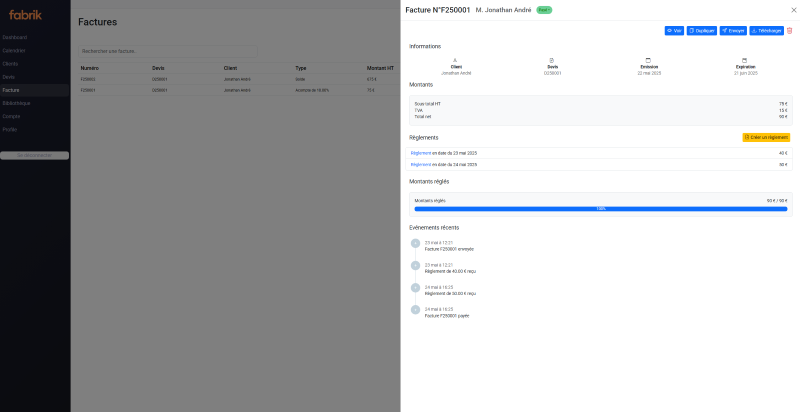This screenshot has width=800, height=412.
Task: Click the yellow Créer un règlement button
Action: pos(766,137)
